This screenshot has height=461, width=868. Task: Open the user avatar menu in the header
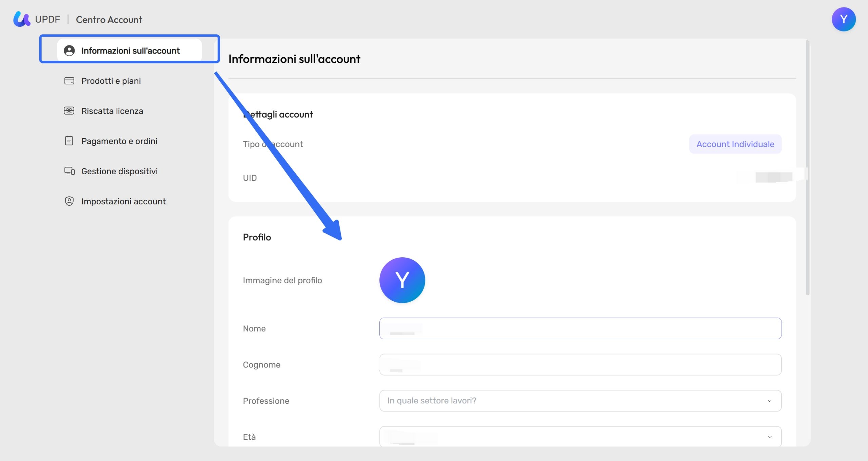(x=844, y=19)
